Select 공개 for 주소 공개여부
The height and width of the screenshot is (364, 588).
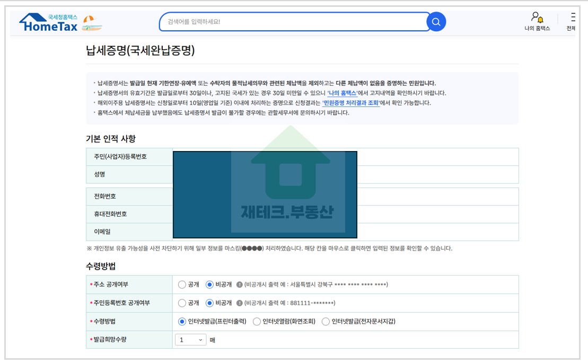[x=182, y=284]
